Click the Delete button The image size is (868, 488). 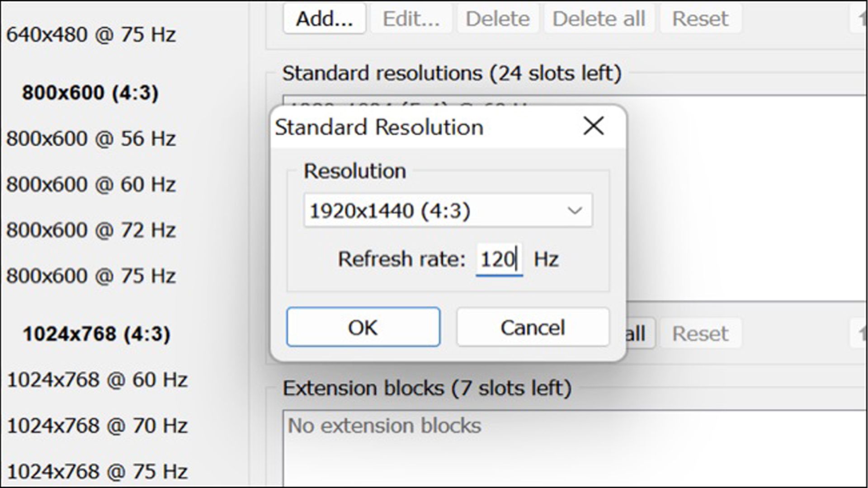pos(497,19)
